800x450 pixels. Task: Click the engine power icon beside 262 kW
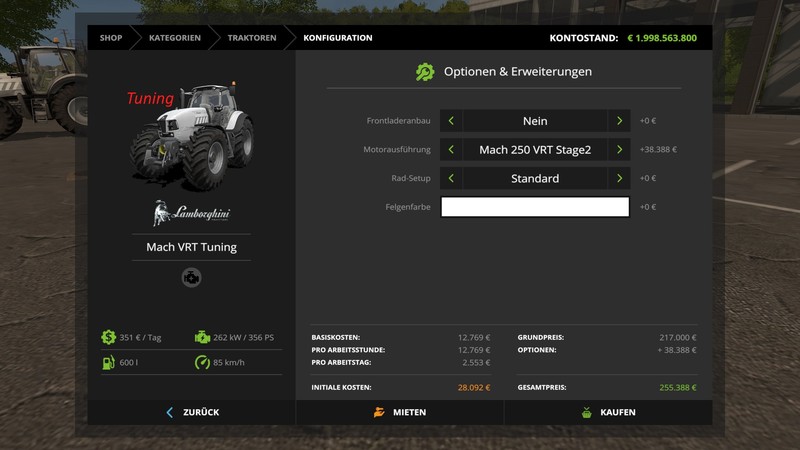click(203, 337)
